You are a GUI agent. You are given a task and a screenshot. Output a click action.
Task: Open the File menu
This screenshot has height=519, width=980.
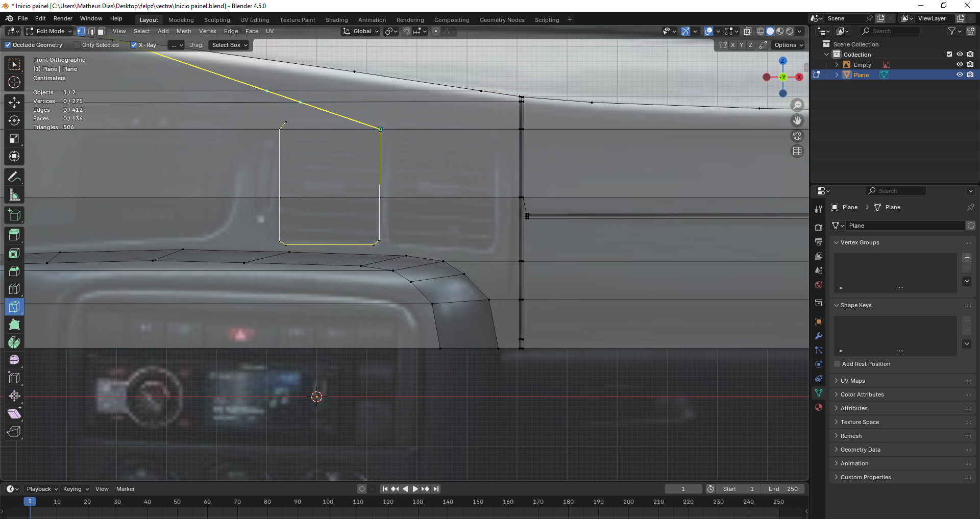click(x=23, y=18)
